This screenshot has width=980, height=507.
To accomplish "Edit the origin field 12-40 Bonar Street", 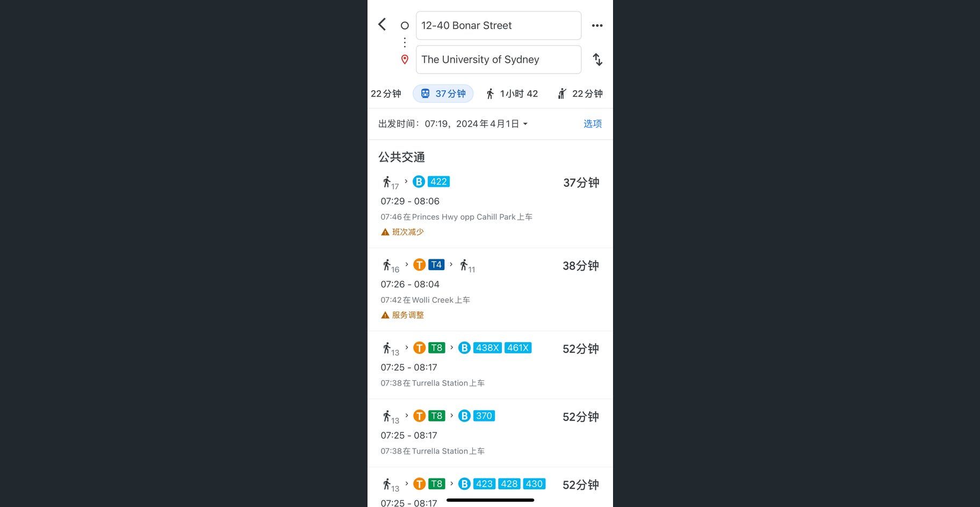I will tap(498, 26).
